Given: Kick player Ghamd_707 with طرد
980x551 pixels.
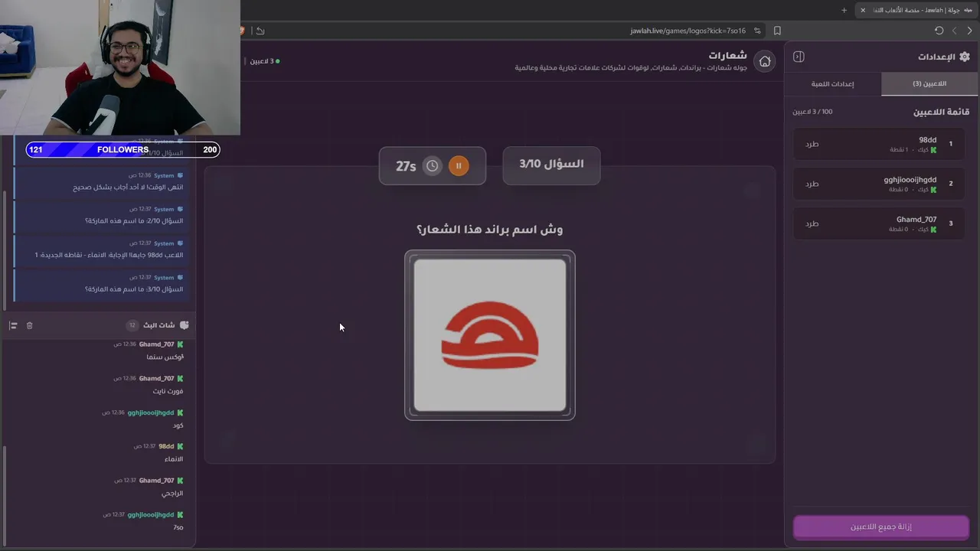Looking at the screenshot, I should (x=812, y=223).
